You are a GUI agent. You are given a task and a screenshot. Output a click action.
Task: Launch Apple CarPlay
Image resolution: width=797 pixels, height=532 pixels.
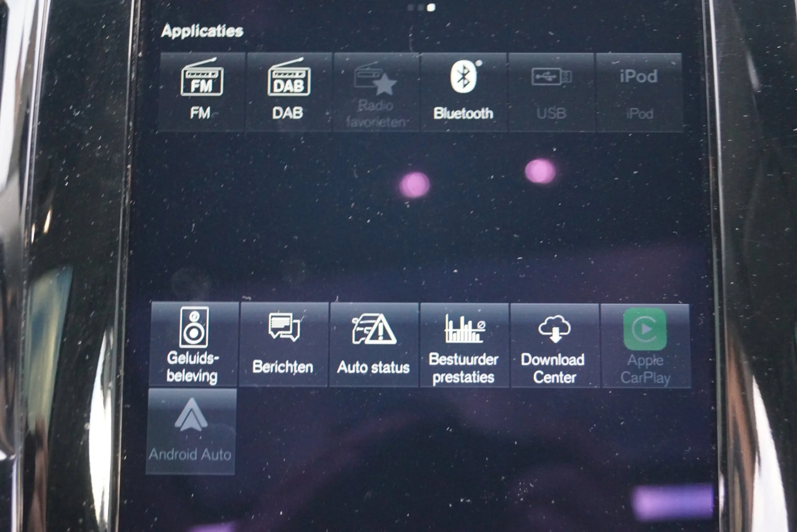pyautogui.click(x=645, y=346)
